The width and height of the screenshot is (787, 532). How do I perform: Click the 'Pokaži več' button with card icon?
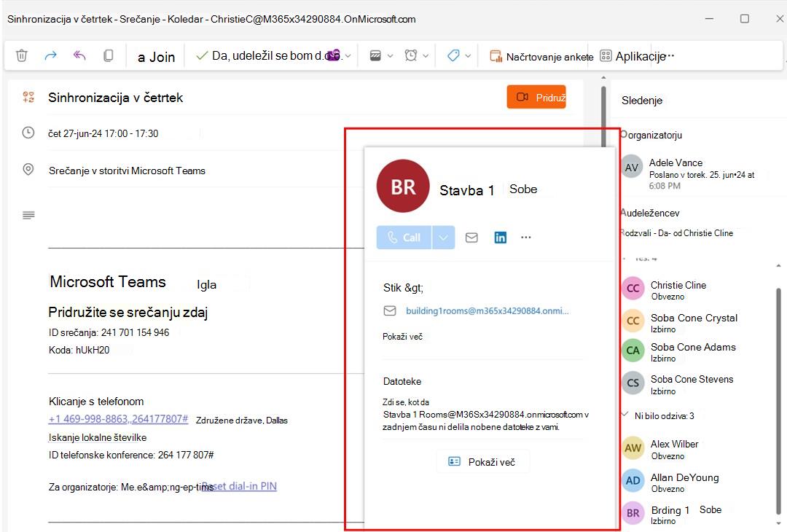pos(482,462)
